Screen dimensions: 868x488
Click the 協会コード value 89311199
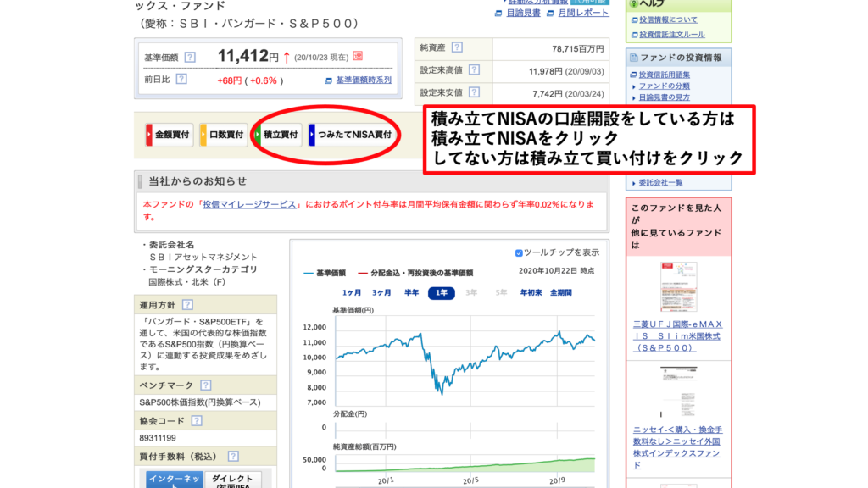(x=158, y=438)
